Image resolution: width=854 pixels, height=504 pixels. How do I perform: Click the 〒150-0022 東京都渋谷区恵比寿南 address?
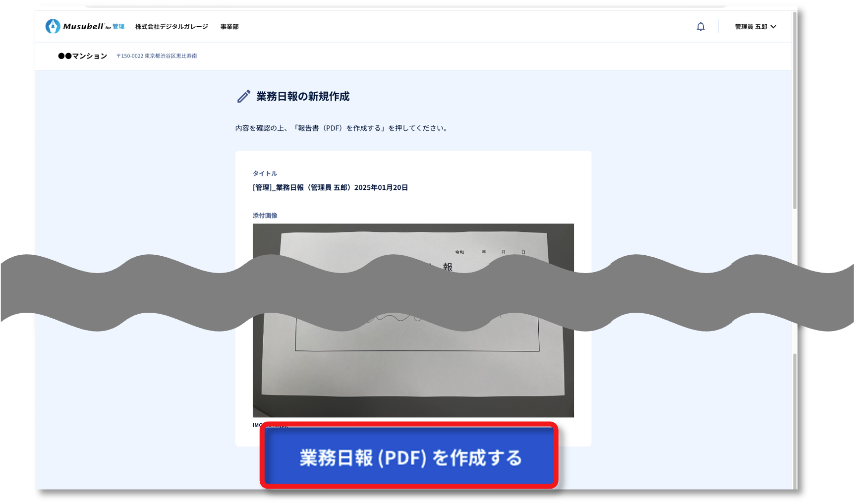[x=157, y=56]
